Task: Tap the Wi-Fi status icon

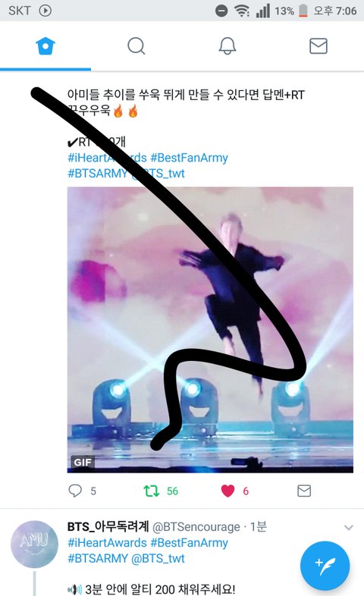Action: click(x=242, y=11)
